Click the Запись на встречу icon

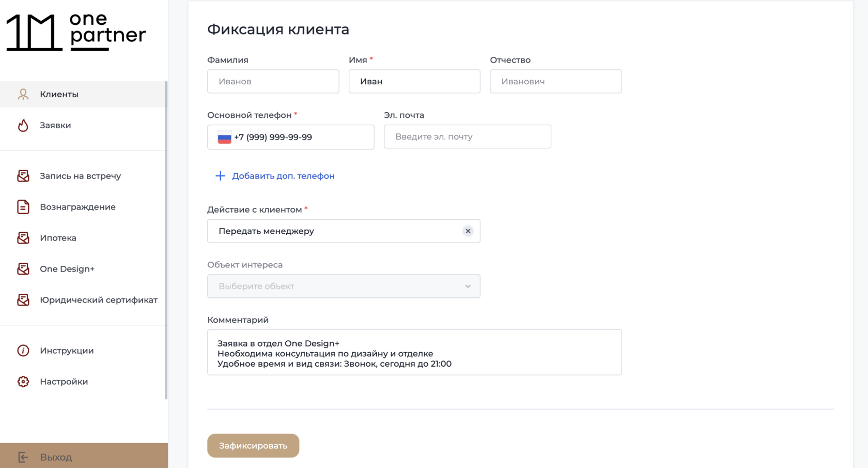click(23, 176)
